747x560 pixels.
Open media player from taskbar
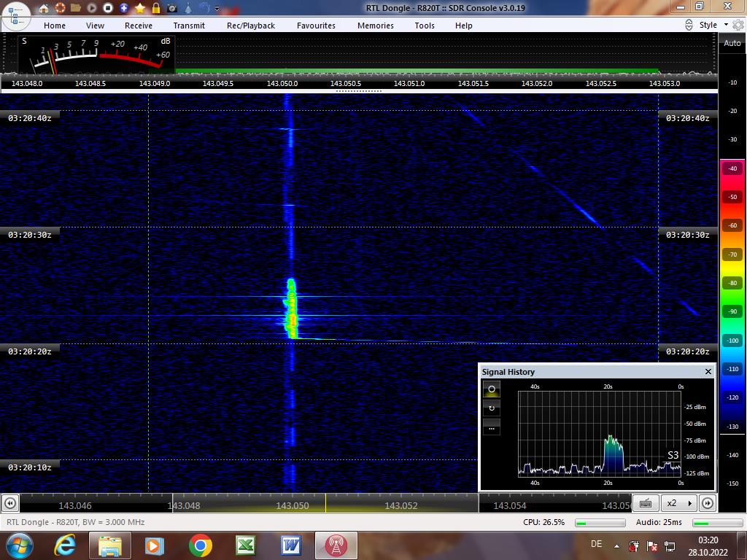click(155, 545)
